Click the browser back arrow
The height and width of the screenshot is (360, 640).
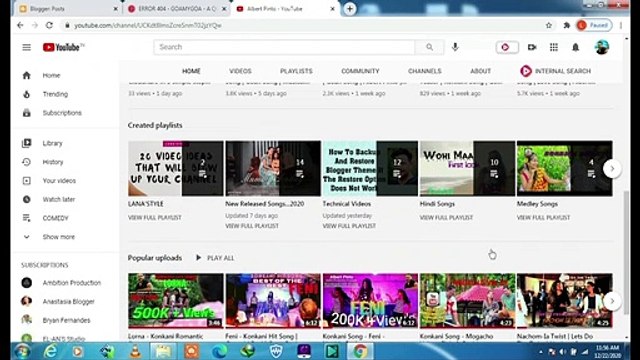[20, 25]
